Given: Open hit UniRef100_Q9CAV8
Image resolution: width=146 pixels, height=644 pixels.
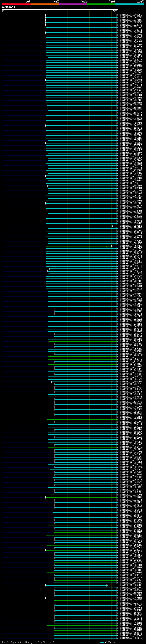Looking at the screenshot, I should coord(131,279).
